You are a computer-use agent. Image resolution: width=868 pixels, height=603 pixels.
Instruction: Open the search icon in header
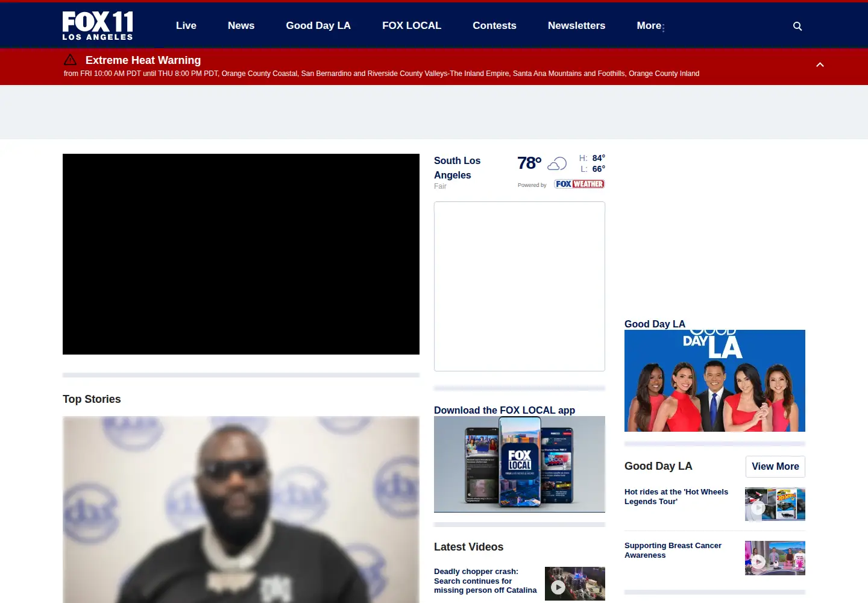click(x=797, y=26)
